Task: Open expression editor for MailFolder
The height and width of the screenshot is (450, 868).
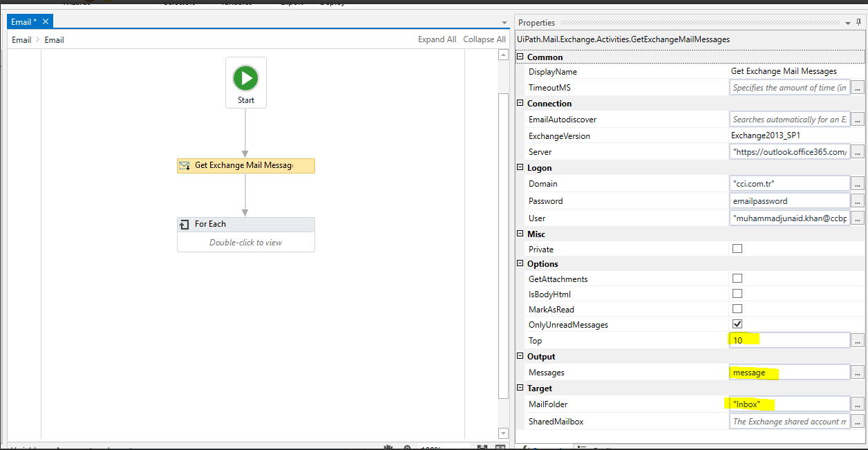Action: tap(858, 404)
